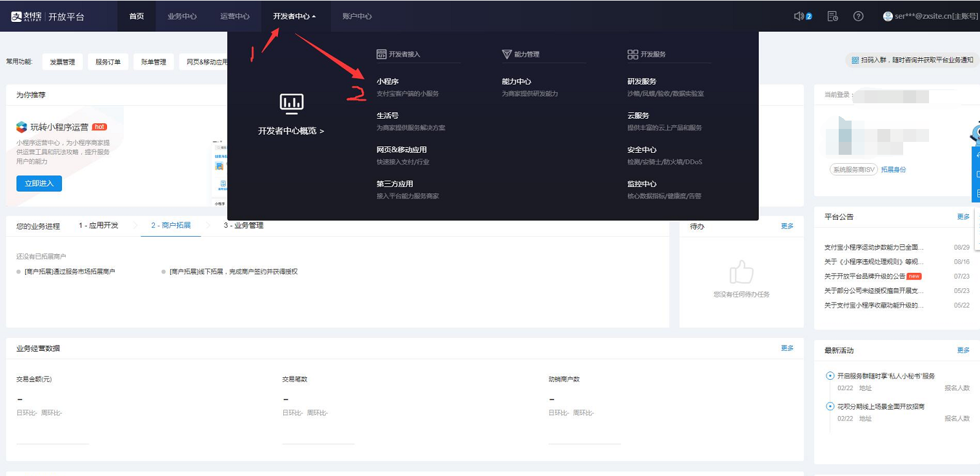Screen dimensions: 980x476
Task: Click the thumbs-up icon in 待办 panel
Action: pyautogui.click(x=741, y=272)
